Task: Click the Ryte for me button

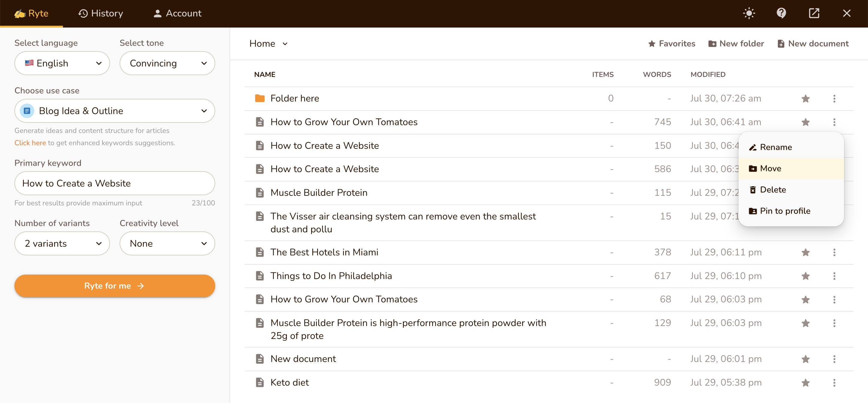Action: [x=114, y=286]
